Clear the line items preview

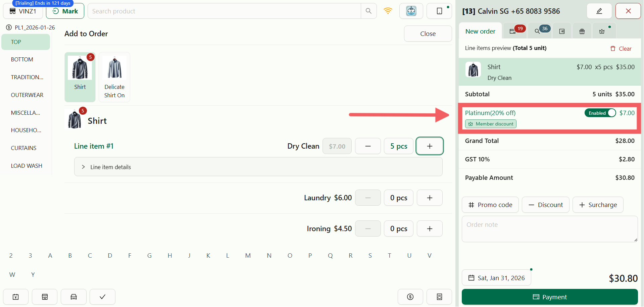[x=621, y=49]
